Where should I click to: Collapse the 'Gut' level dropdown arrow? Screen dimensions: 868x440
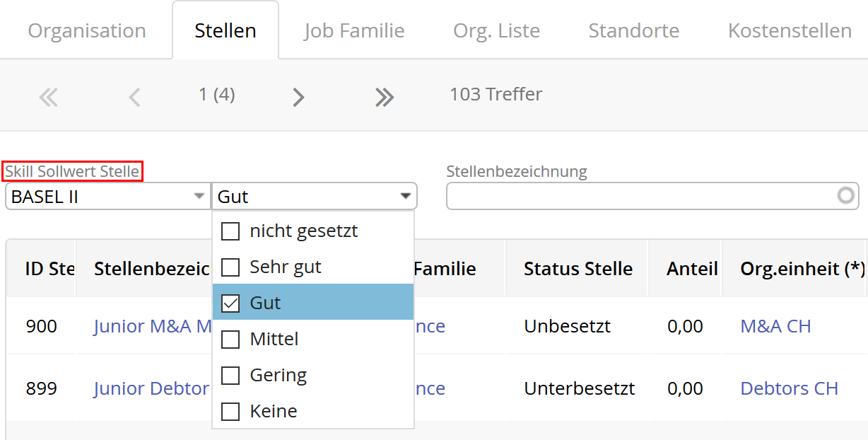[406, 196]
